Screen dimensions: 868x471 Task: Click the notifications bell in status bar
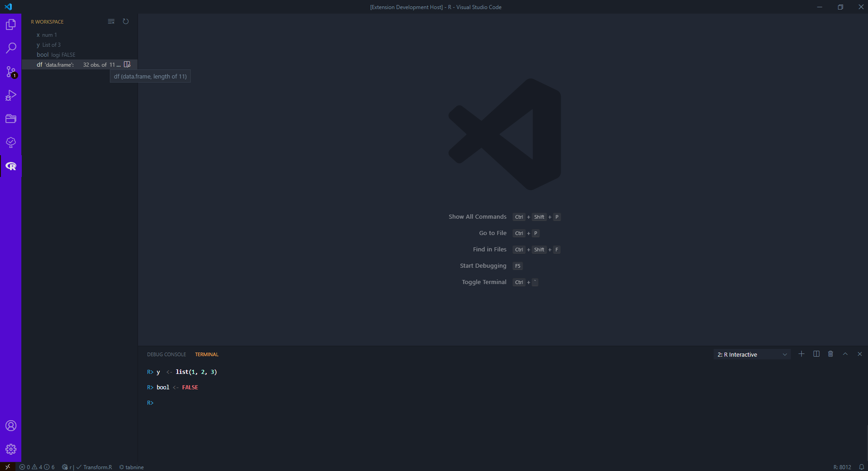[x=861, y=467]
